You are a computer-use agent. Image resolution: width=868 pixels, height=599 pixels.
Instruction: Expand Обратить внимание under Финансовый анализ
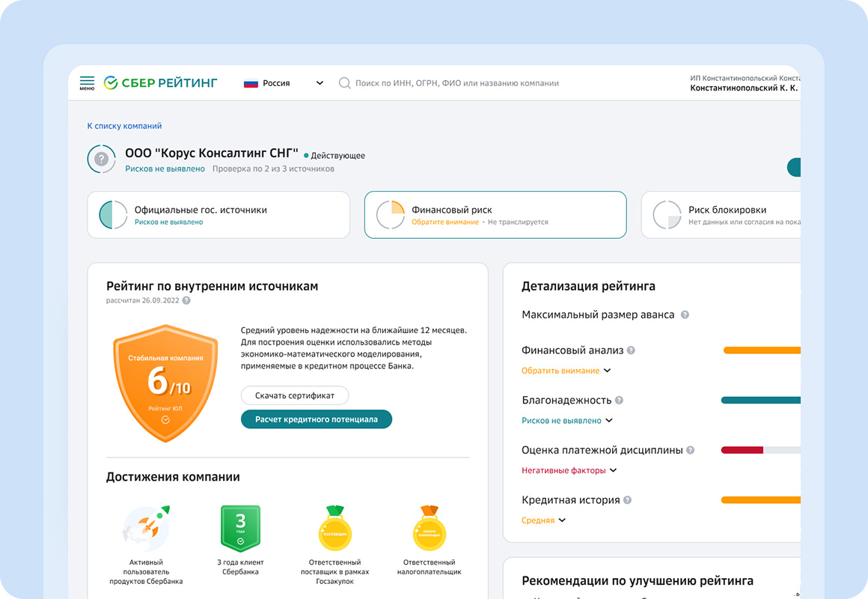[566, 371]
